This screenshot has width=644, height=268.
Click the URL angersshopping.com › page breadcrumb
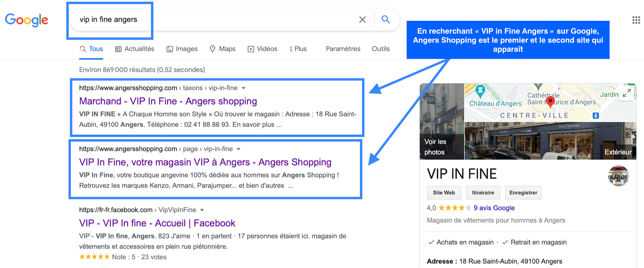tap(156, 149)
